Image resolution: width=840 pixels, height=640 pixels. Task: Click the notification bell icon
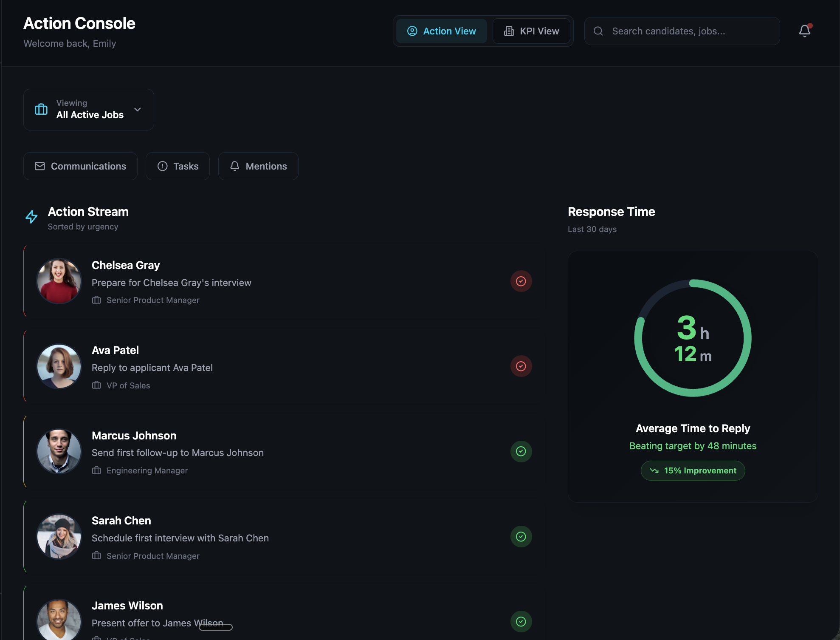tap(805, 31)
